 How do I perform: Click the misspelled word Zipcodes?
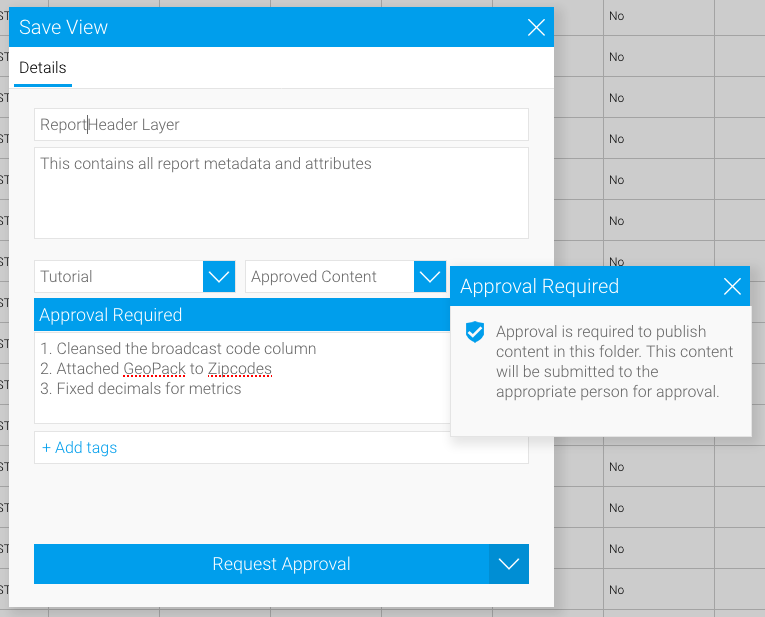240,369
